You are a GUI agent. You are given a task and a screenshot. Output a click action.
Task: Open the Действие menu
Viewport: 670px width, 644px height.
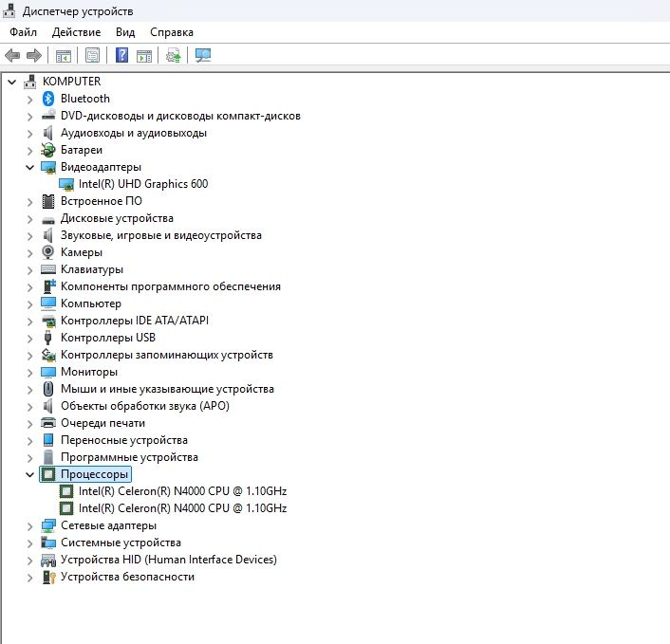pos(76,32)
